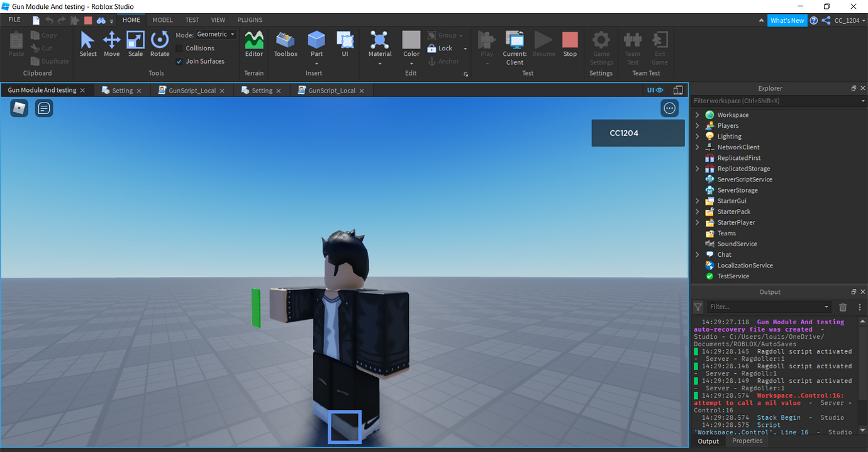Switch to the TEST ribbon tab

[x=192, y=20]
